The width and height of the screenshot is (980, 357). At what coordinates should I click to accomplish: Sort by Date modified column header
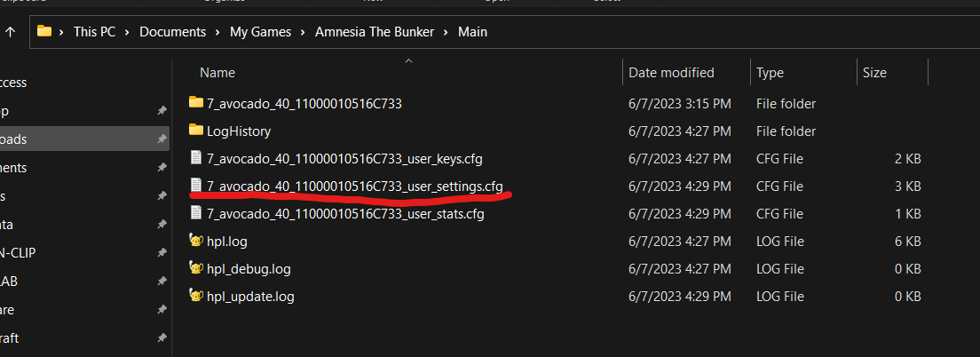coord(671,73)
